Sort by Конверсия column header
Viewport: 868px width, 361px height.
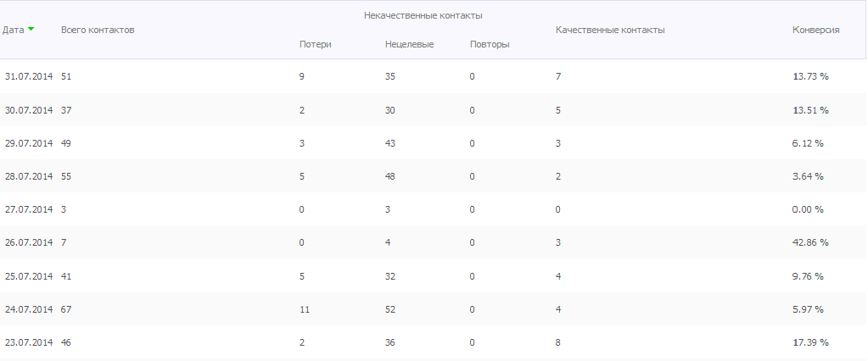[816, 30]
